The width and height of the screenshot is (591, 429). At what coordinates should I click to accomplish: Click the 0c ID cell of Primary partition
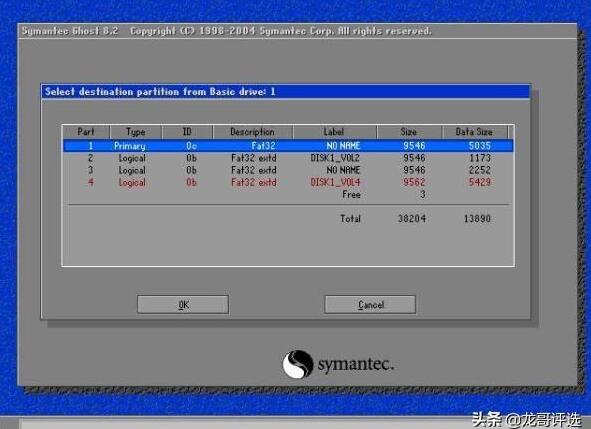191,146
